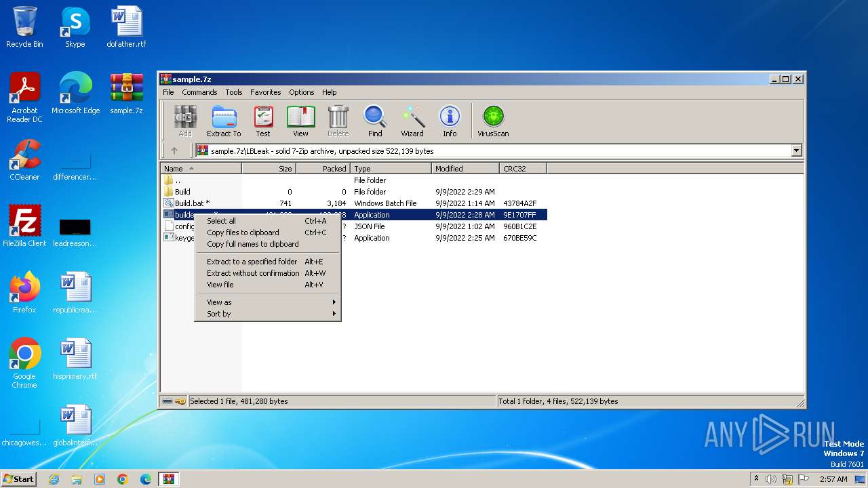The image size is (868, 488).
Task: Sort by Name column header
Action: 201,169
